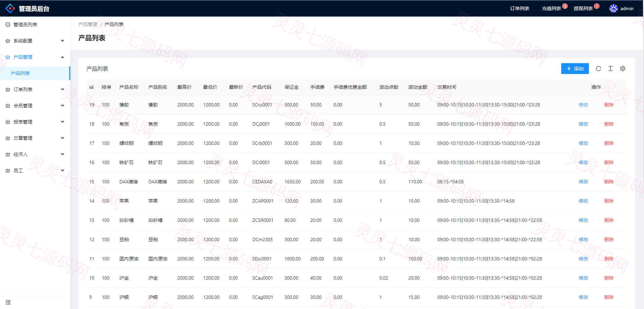This screenshot has width=644, height=309.
Task: Click 修改 for the 沪金 row
Action: [x=584, y=278]
